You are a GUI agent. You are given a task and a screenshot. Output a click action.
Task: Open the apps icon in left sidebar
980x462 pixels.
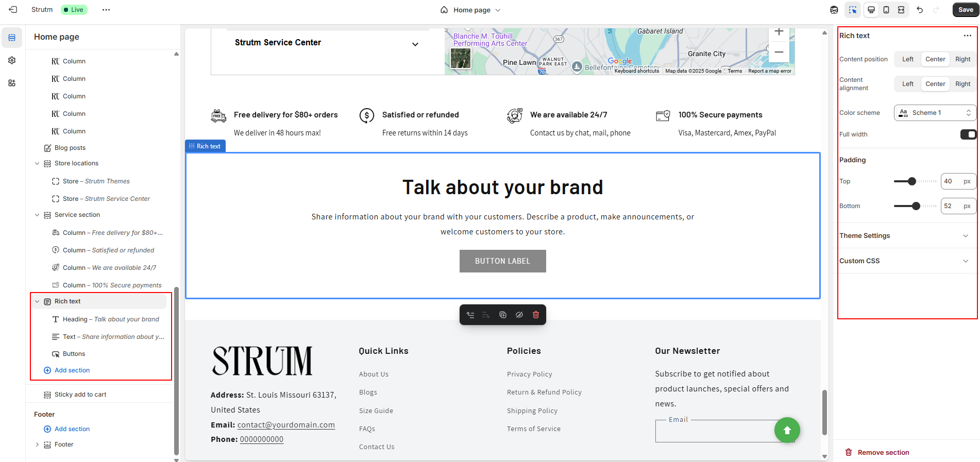coord(12,83)
